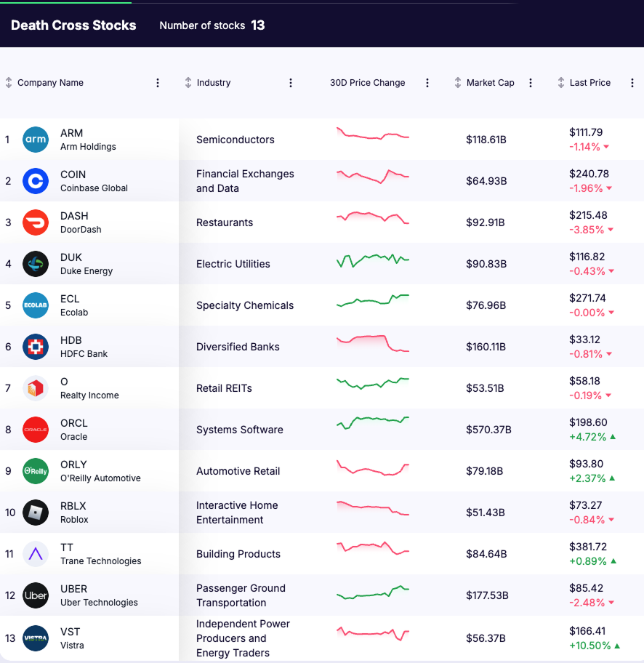
Task: Open the 30D Price Change column options menu
Action: (427, 83)
